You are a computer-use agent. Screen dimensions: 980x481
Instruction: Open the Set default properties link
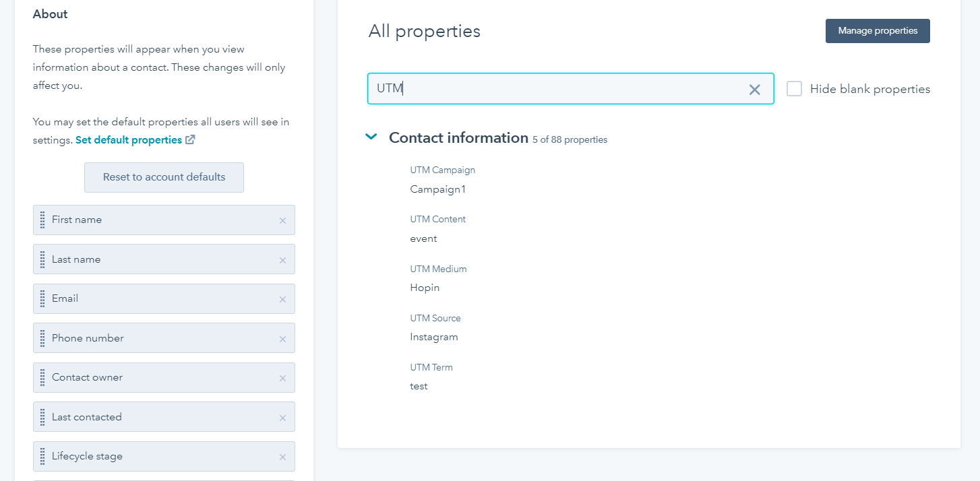[129, 140]
